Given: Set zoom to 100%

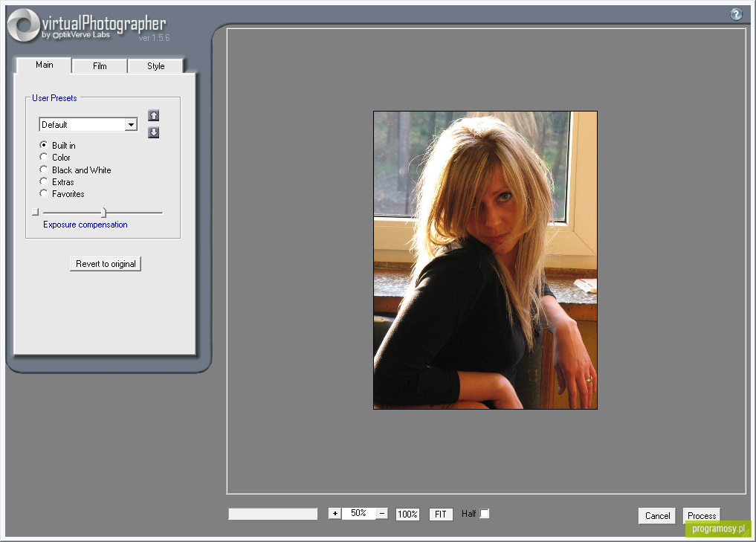Looking at the screenshot, I should point(407,514).
